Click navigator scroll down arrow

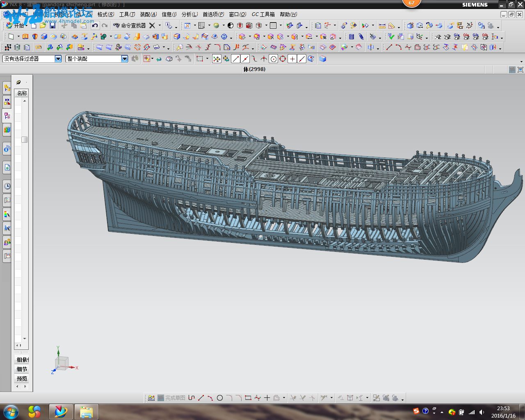[25, 339]
